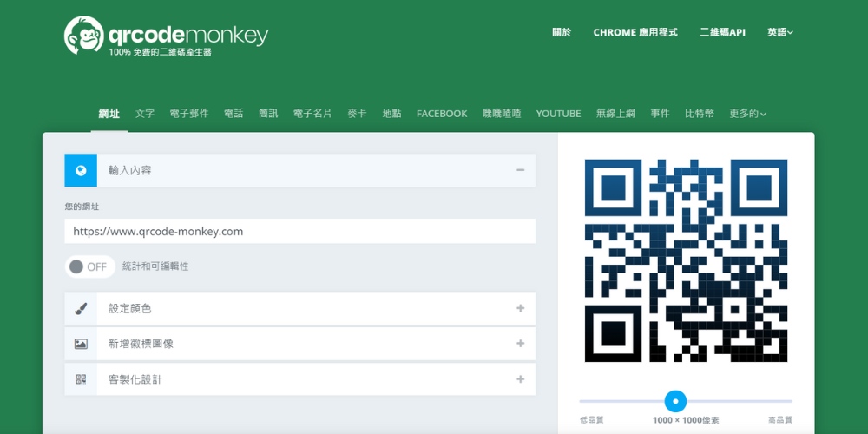Open the 更多的 tab dropdown
The height and width of the screenshot is (434, 868).
748,114
